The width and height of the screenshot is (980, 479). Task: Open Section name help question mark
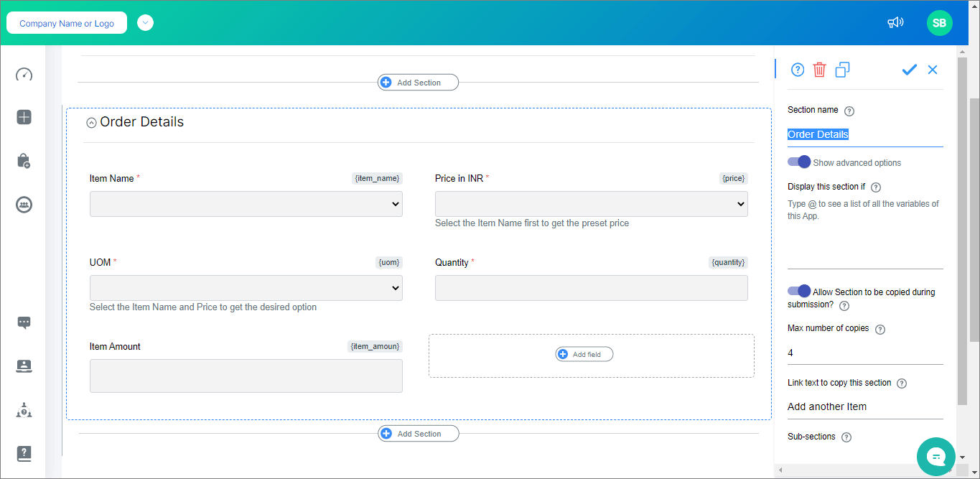pyautogui.click(x=849, y=111)
